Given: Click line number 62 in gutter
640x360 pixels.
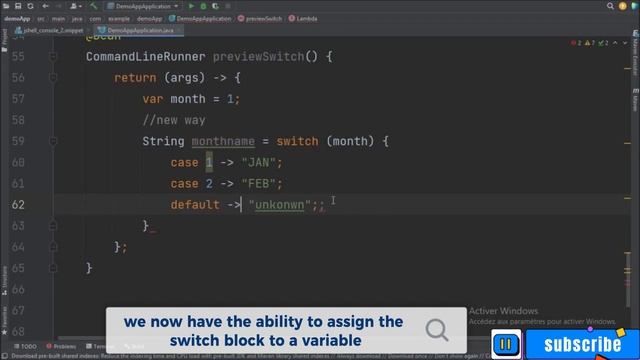Looking at the screenshot, I should click(18, 205).
